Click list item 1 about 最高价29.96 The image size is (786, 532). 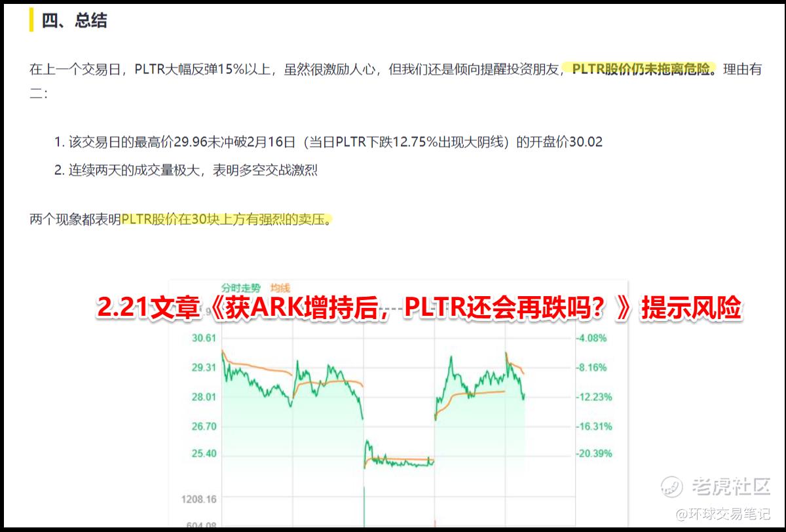pyautogui.click(x=329, y=142)
